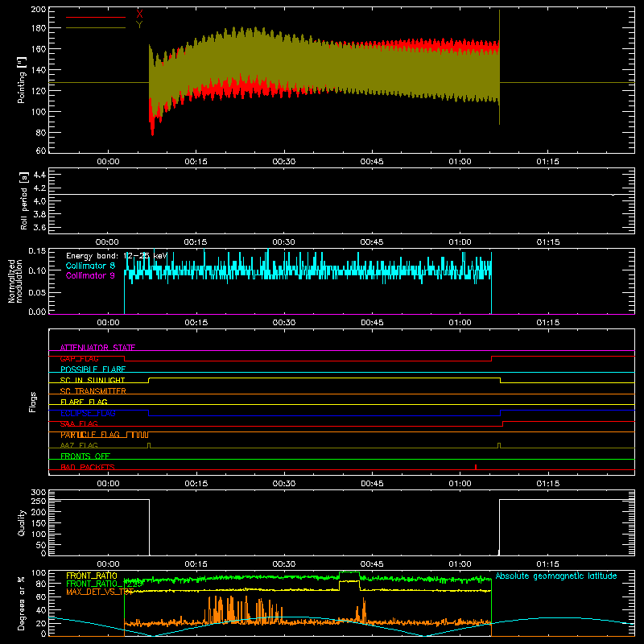Viewport: 644px width, 644px height.
Task: Click the SAA_FLAG label
Action: point(79,423)
